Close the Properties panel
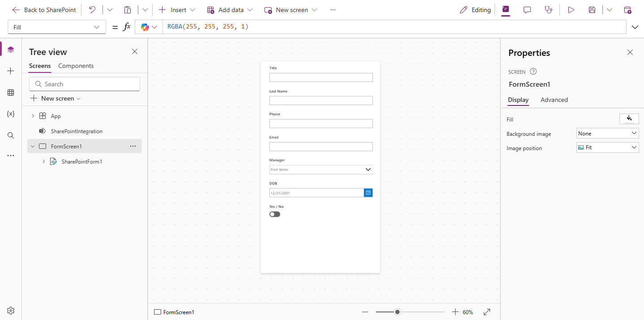644x320 pixels. click(630, 53)
